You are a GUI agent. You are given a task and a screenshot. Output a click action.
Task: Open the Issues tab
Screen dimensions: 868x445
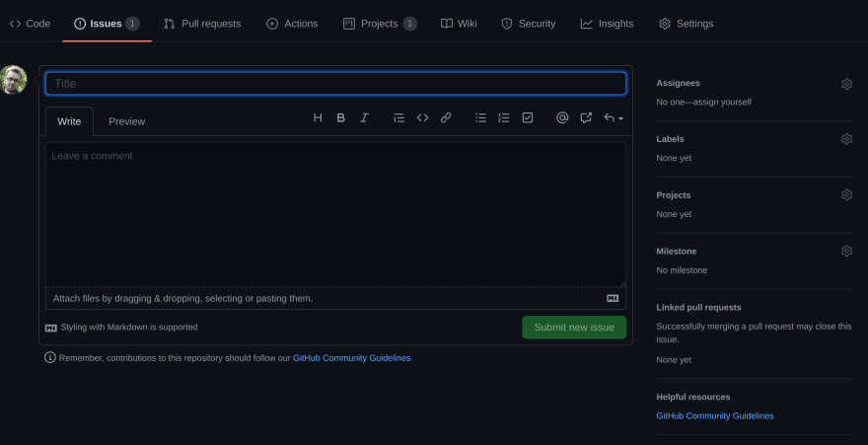(x=107, y=24)
